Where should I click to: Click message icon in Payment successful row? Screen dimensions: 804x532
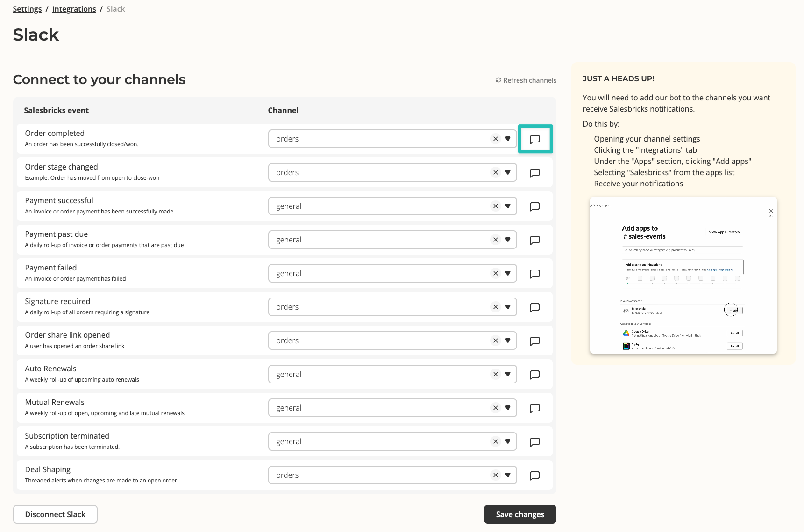click(535, 206)
